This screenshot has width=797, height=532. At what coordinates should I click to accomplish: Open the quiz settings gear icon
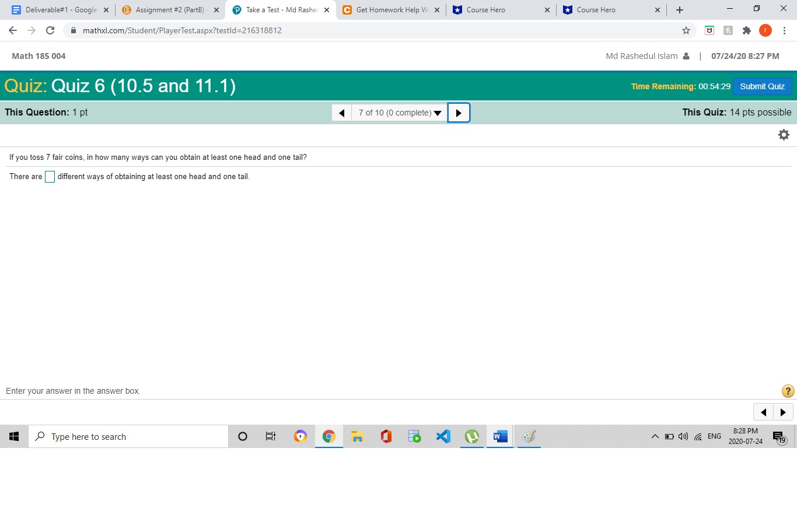pyautogui.click(x=784, y=134)
